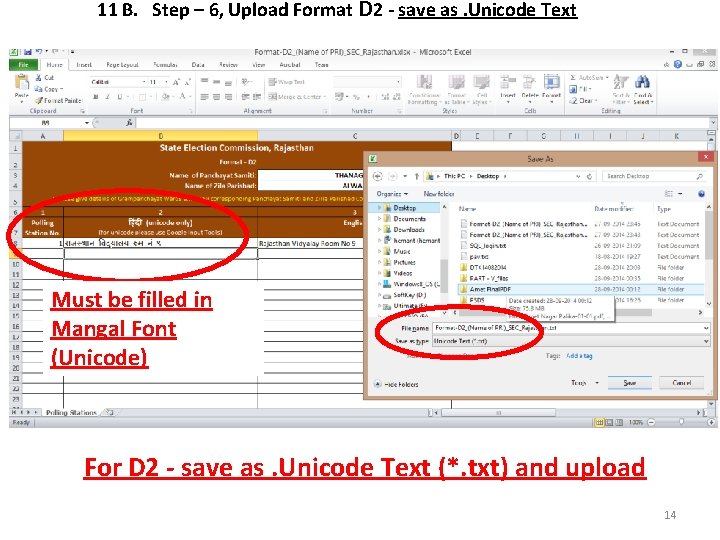The width and height of the screenshot is (720, 540).
Task: Click the Decrease Font Size icon
Action: coord(187,82)
